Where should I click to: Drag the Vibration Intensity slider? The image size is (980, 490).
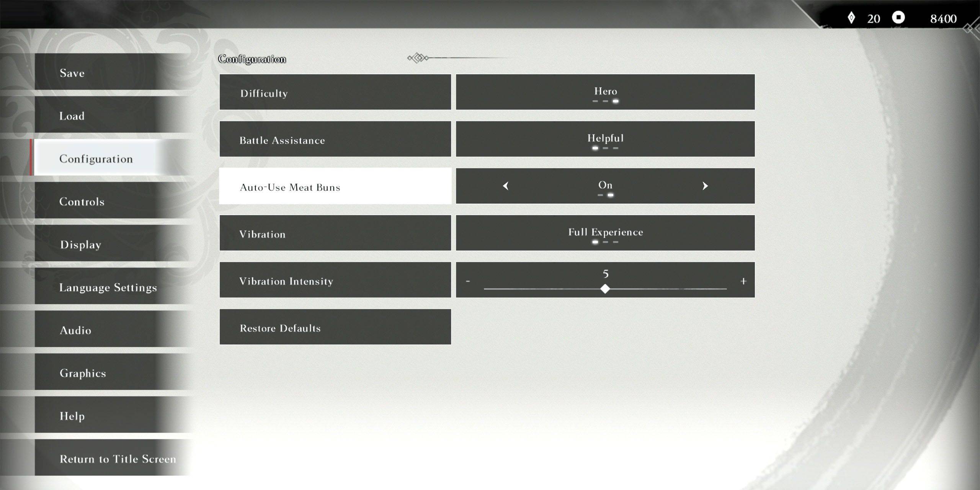click(604, 288)
